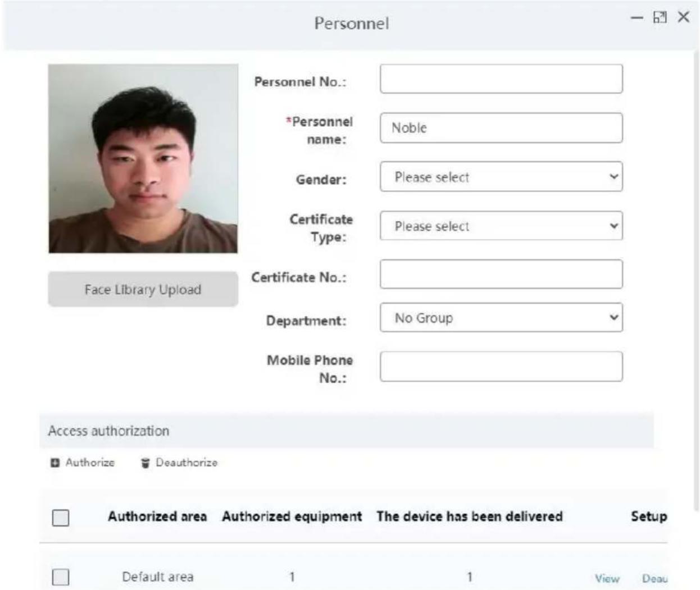This screenshot has height=590, width=700.
Task: Click the Deauthorize link in Default area row
Action: pos(655,578)
